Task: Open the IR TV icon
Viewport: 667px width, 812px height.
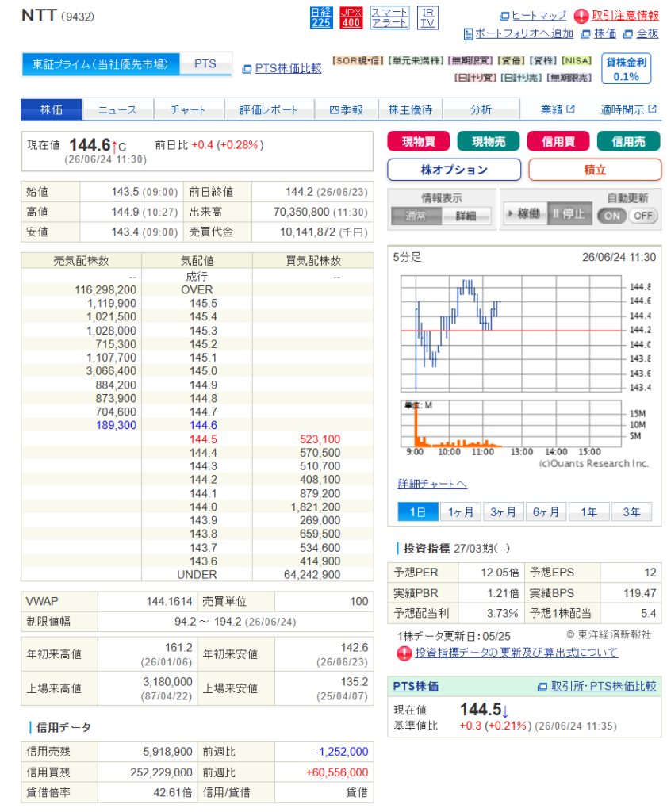Action: pos(427,17)
